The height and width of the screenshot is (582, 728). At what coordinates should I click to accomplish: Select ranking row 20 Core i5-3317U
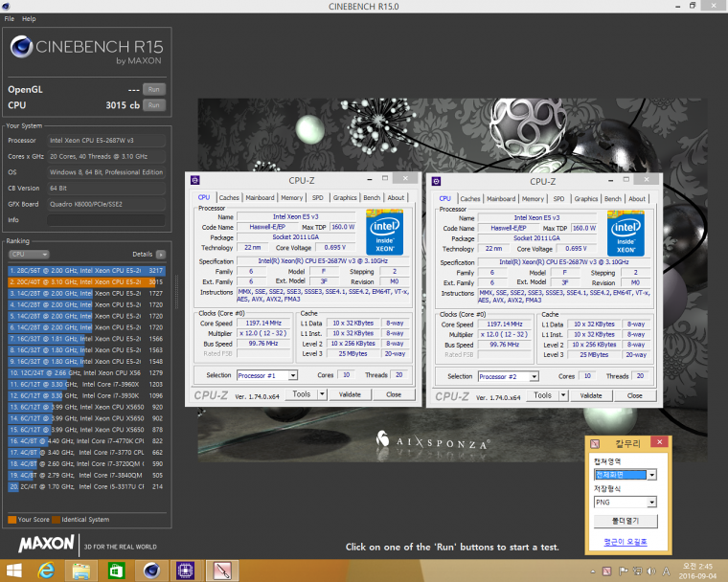point(86,487)
